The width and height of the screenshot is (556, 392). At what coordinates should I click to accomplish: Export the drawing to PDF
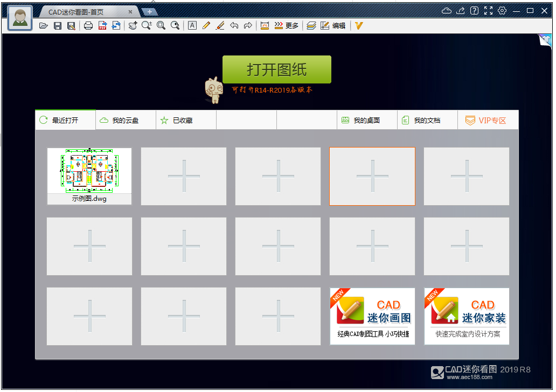102,25
